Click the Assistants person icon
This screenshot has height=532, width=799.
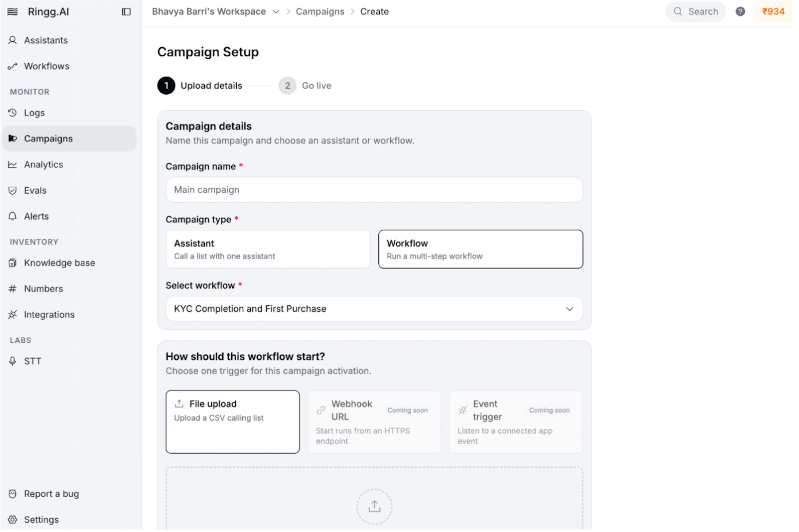point(12,40)
